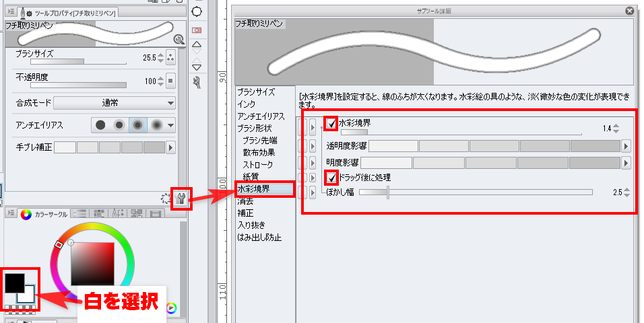The image size is (644, 323).
Task: Select the black main color swatch
Action: (x=15, y=283)
